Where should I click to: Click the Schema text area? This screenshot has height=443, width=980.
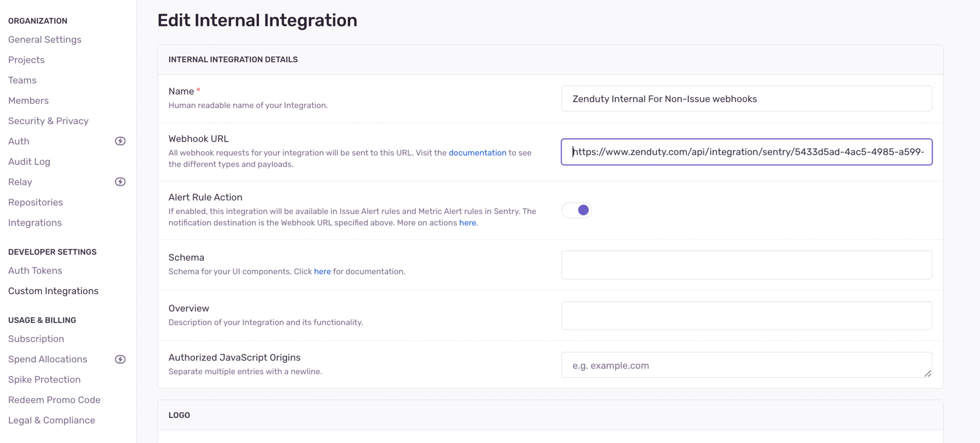point(746,265)
